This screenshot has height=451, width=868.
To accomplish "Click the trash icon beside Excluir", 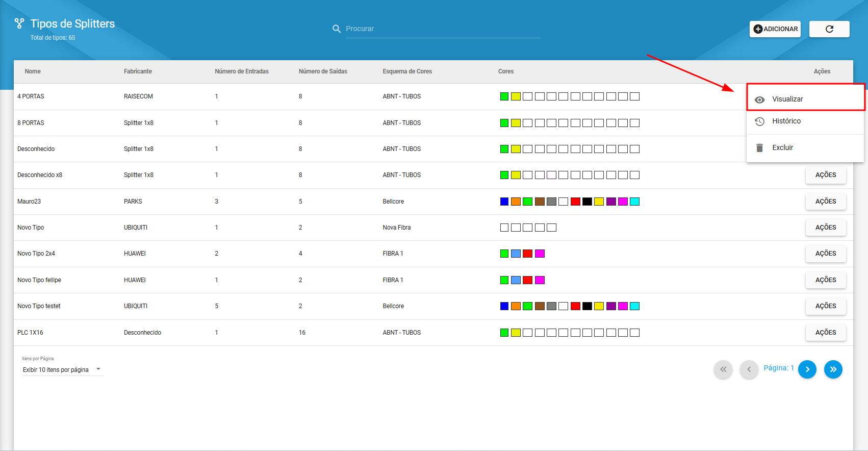I will click(759, 148).
